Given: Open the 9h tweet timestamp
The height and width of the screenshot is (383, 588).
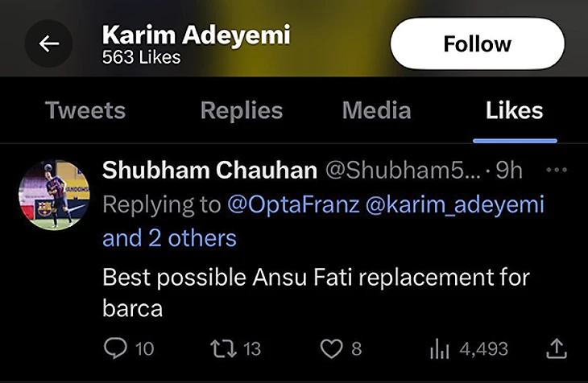Looking at the screenshot, I should coord(509,171).
